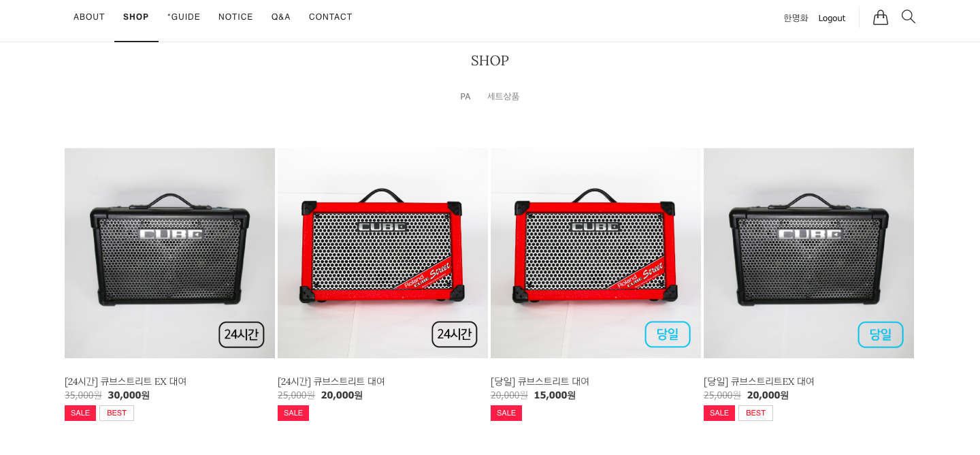Screen dimensions: 980x455
Task: Open the NOTICE page
Action: (235, 17)
